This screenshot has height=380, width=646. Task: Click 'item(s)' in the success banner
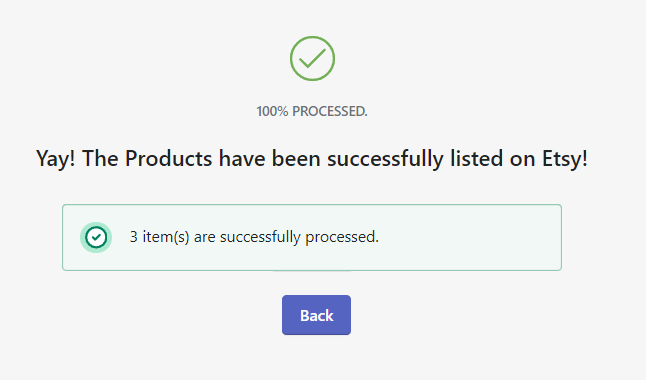(x=166, y=237)
